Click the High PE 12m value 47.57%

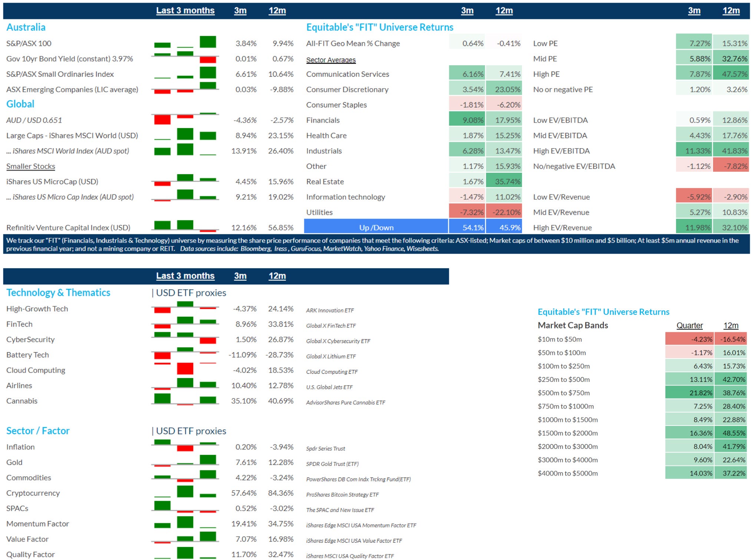tap(731, 74)
